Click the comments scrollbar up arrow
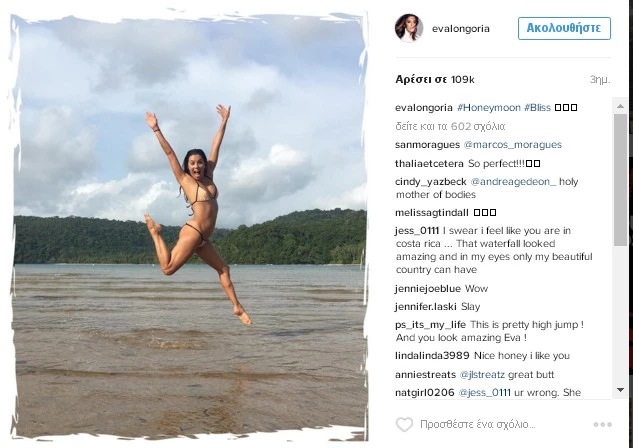The image size is (633, 448). pos(620,106)
